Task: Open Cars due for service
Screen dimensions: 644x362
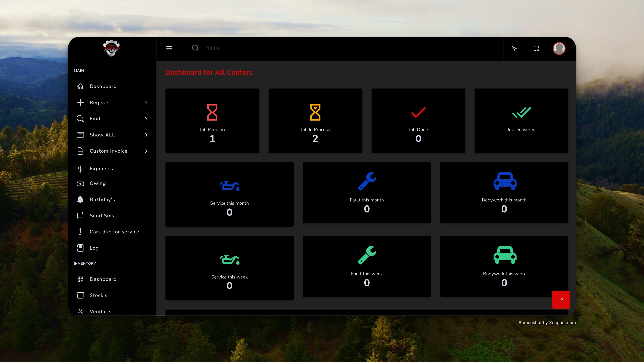Action: pyautogui.click(x=114, y=232)
